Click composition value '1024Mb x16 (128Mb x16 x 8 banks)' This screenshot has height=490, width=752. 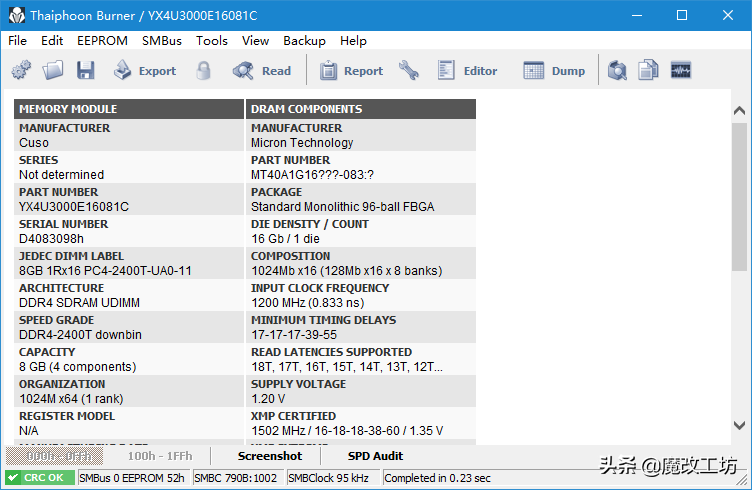347,271
